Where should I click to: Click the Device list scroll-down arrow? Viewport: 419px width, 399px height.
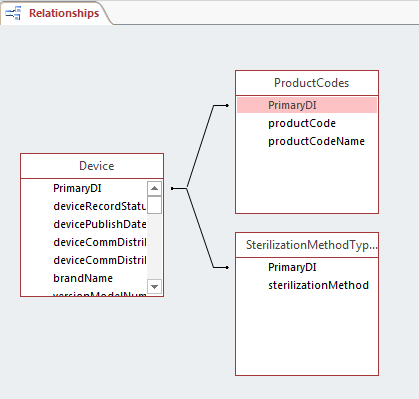point(154,286)
